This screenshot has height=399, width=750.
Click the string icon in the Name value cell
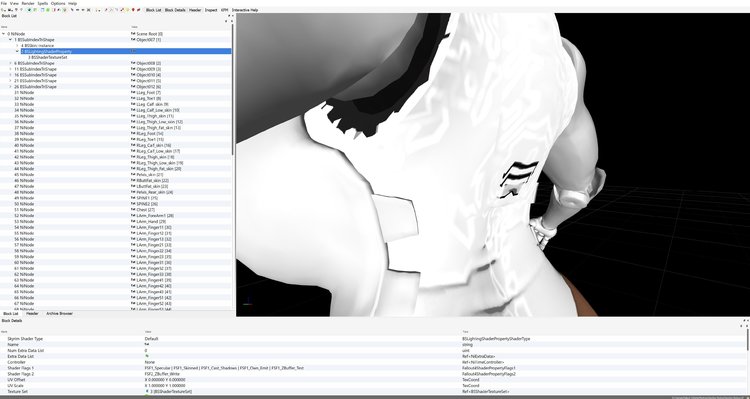(147, 344)
